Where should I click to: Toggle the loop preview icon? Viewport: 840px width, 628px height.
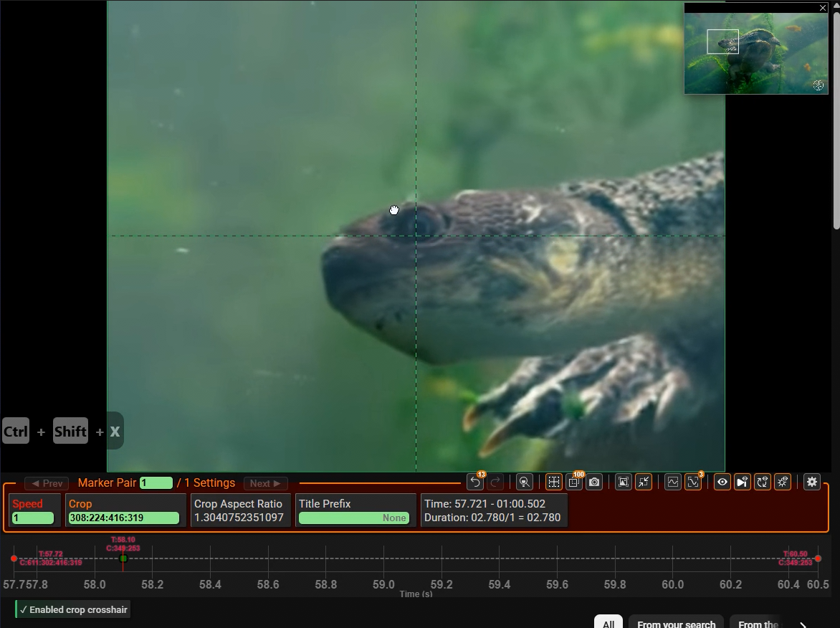pyautogui.click(x=763, y=482)
